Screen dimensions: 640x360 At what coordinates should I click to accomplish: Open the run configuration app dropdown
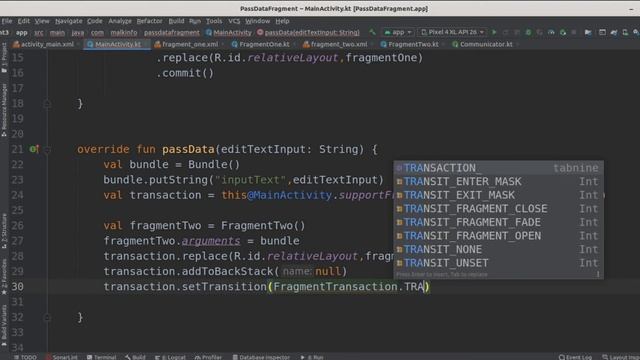[x=398, y=32]
